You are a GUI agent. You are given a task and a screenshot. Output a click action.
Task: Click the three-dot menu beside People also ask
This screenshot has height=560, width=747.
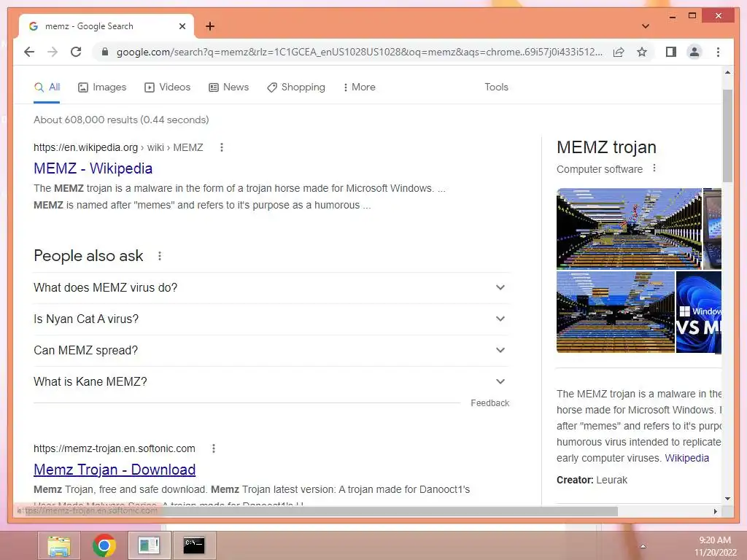tap(160, 256)
